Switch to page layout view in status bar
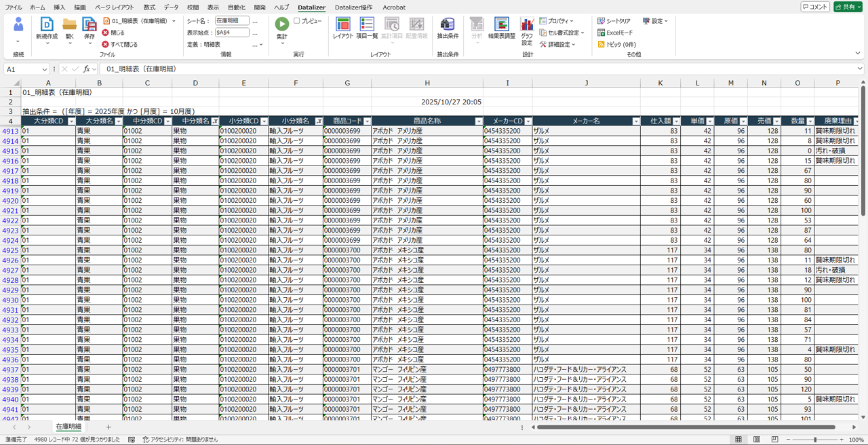The image size is (868, 445). (757, 440)
